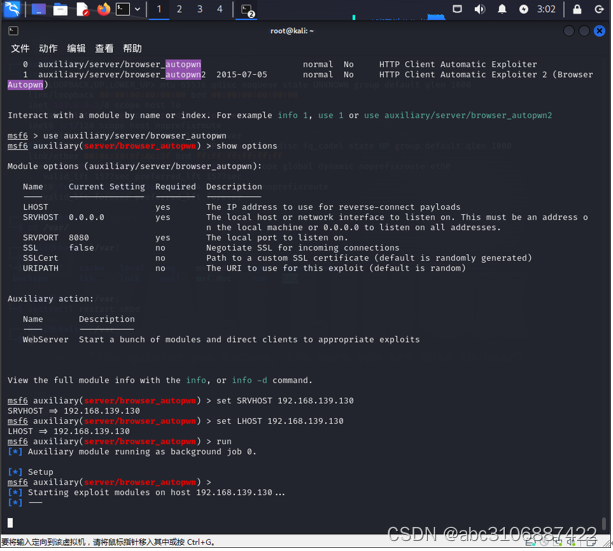Click 'info 1' example text

coord(292,115)
